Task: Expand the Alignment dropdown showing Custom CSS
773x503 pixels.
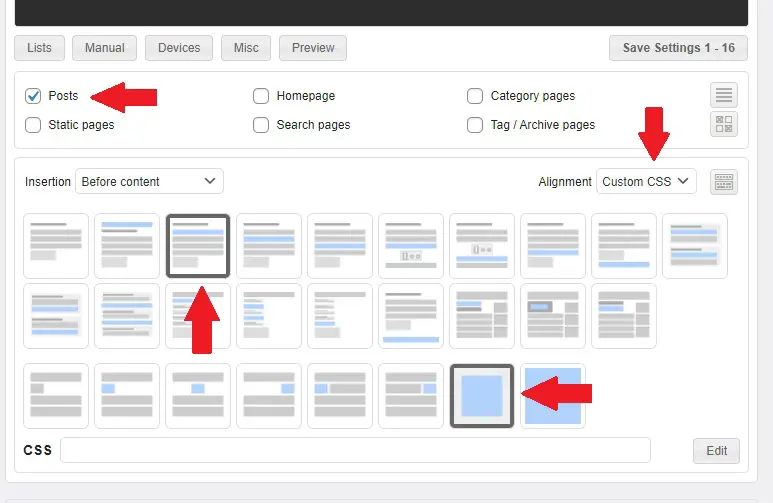Action: pos(646,181)
